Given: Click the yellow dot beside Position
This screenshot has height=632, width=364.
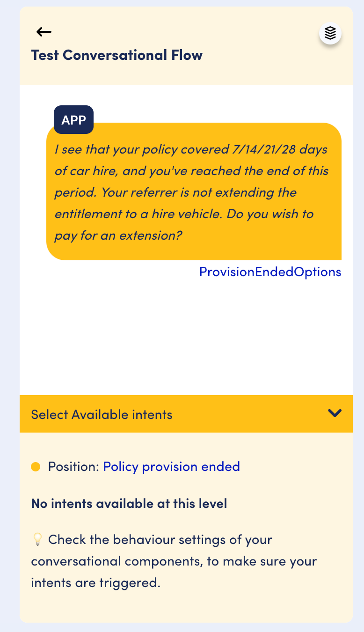Looking at the screenshot, I should 36,467.
